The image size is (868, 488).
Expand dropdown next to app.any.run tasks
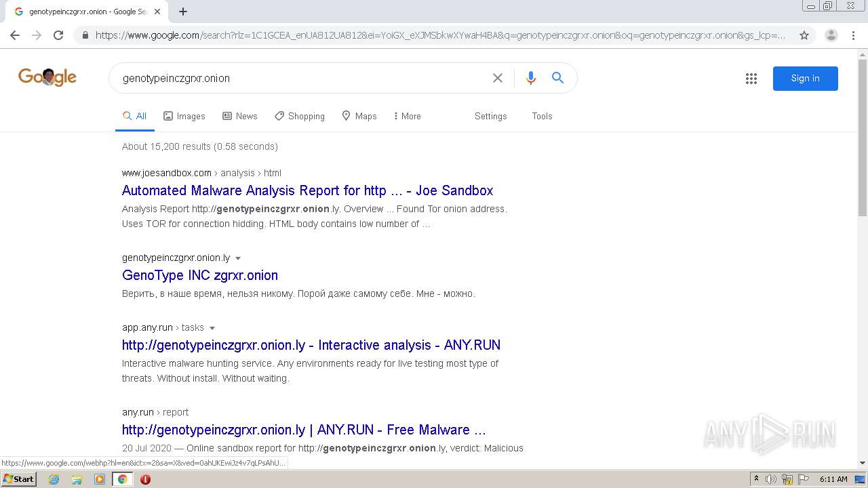point(212,328)
